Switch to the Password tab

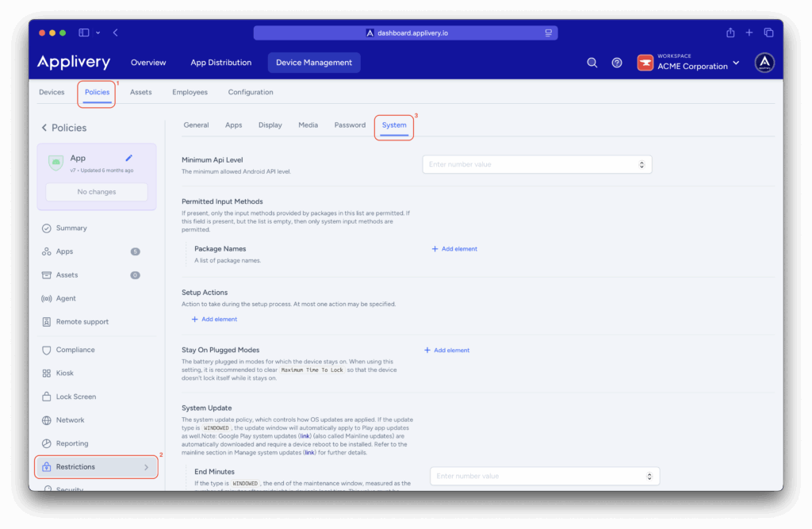[350, 125]
